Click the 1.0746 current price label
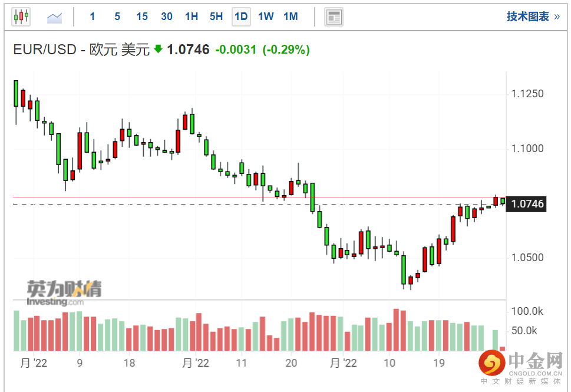Screen dimensions: 571x392 pyautogui.click(x=527, y=205)
